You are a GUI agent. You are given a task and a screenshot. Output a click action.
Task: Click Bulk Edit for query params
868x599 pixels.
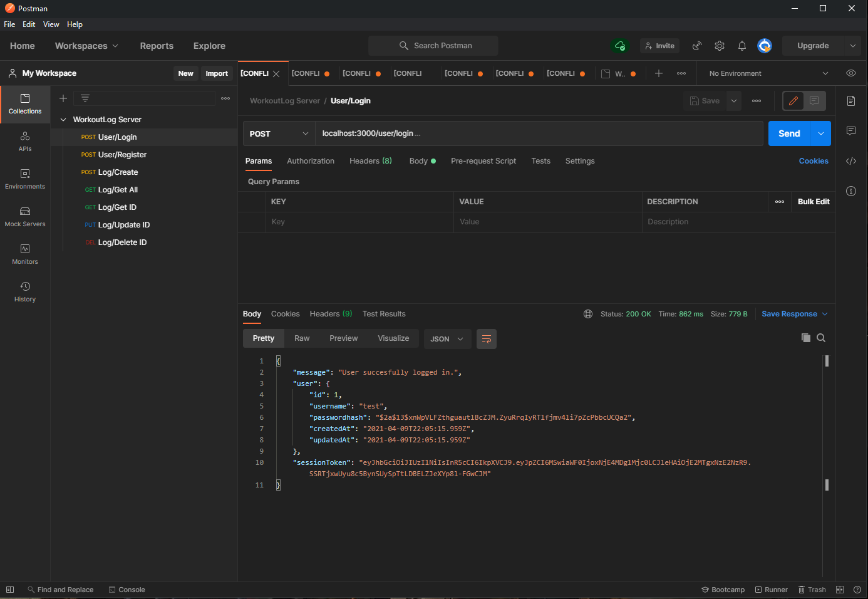(x=814, y=202)
